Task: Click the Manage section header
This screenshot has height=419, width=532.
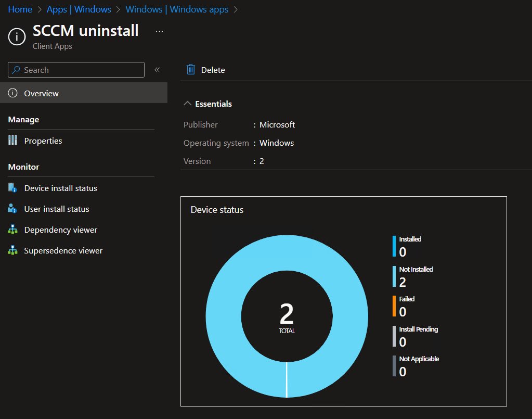Action: coord(23,120)
